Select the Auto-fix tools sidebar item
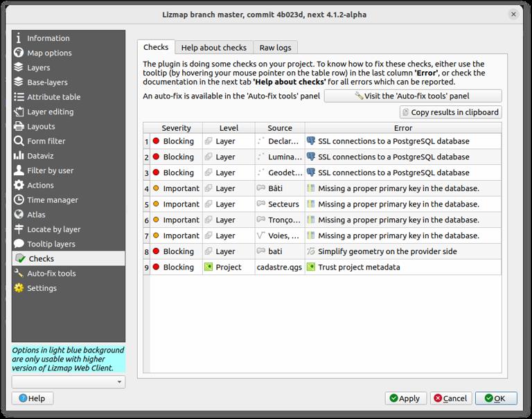The image size is (532, 419). [51, 274]
